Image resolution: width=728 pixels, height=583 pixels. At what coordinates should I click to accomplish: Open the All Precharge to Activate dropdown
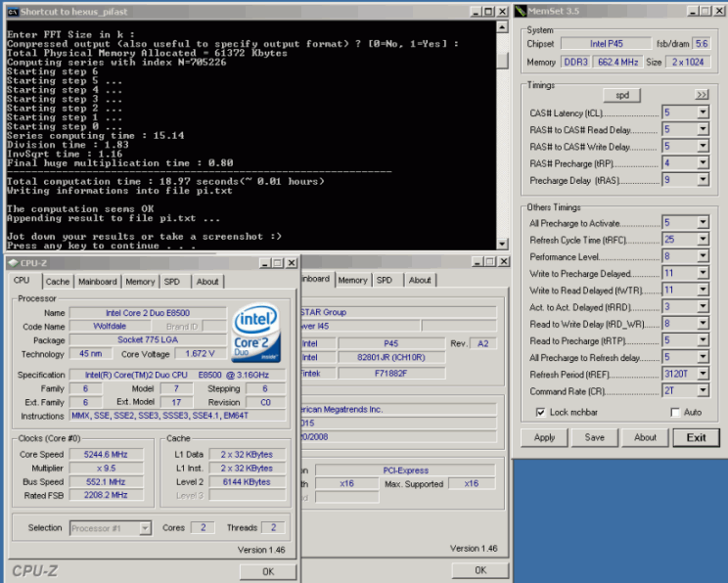[x=703, y=223]
